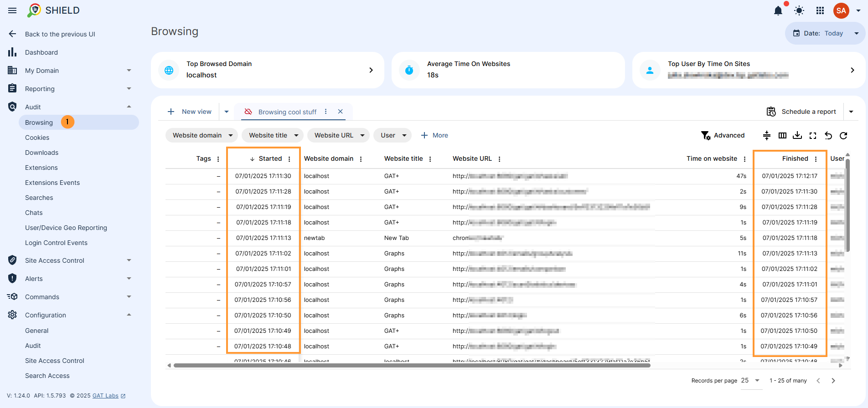Click the Average Time On Websites timer icon

pos(409,70)
